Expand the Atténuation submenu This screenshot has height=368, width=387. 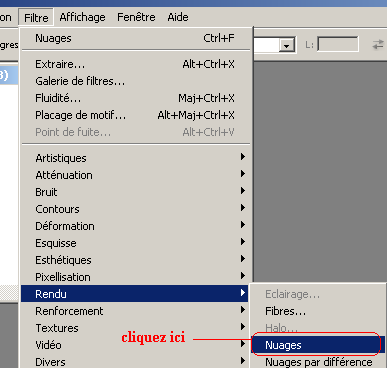[x=135, y=175]
